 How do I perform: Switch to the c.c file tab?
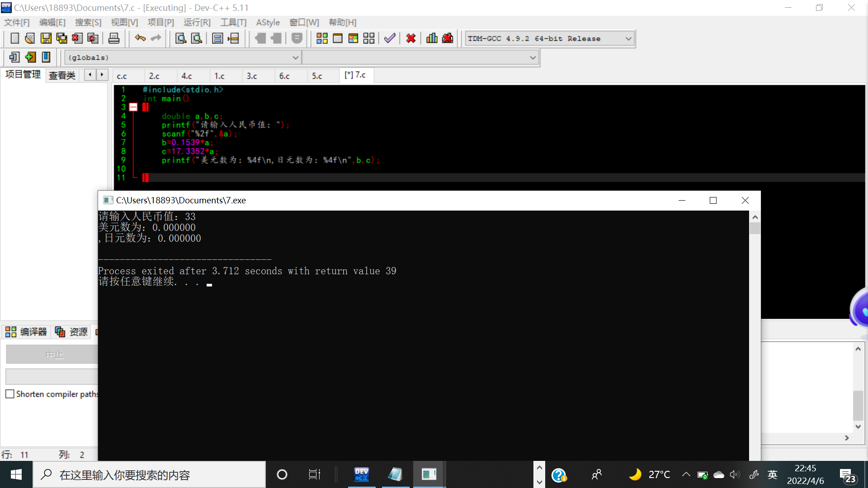(122, 76)
